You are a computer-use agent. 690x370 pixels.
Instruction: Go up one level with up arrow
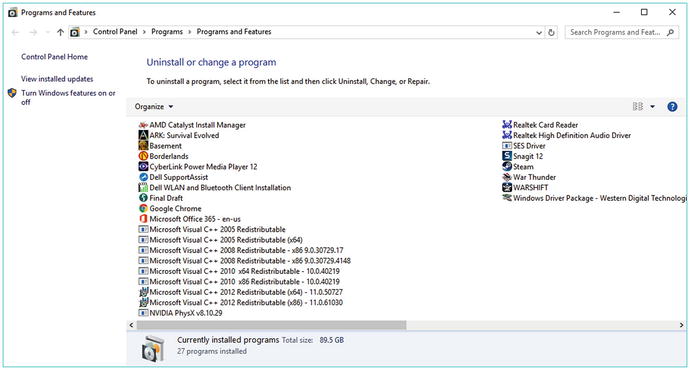(60, 32)
